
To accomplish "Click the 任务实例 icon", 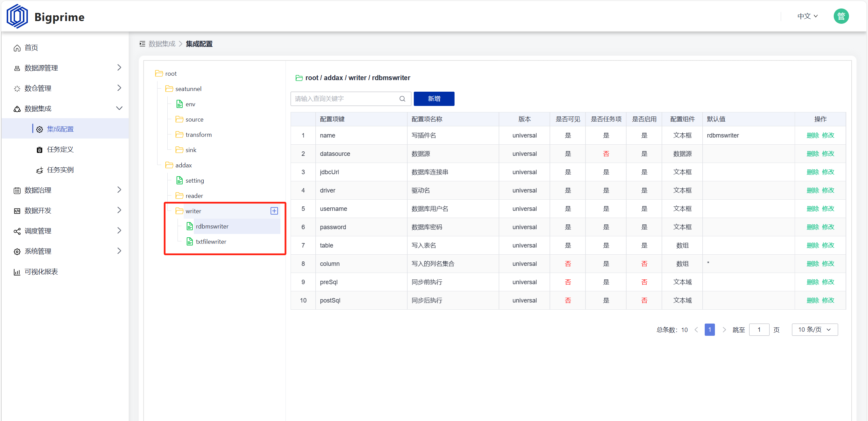I will pyautogui.click(x=39, y=170).
